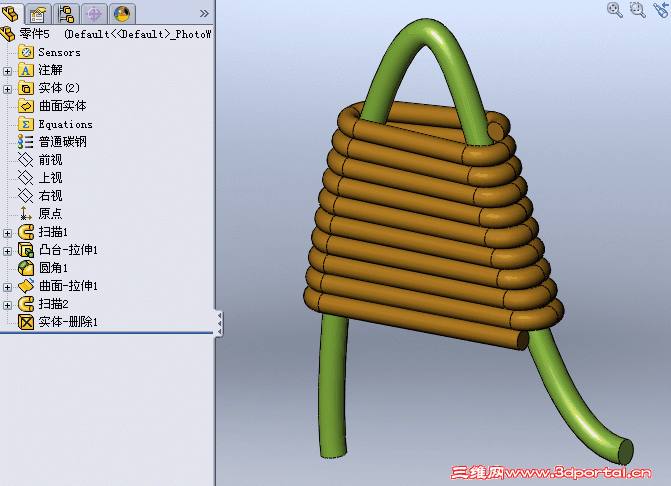Image resolution: width=671 pixels, height=486 pixels.
Task: Open the FeatureManager design tree tab
Action: pyautogui.click(x=10, y=13)
